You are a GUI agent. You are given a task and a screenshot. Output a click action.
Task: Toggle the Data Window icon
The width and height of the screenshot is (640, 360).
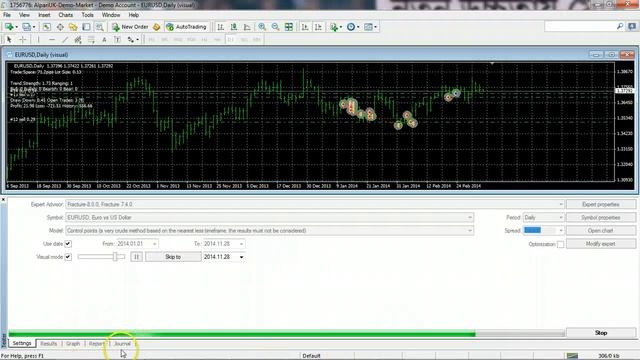60,27
